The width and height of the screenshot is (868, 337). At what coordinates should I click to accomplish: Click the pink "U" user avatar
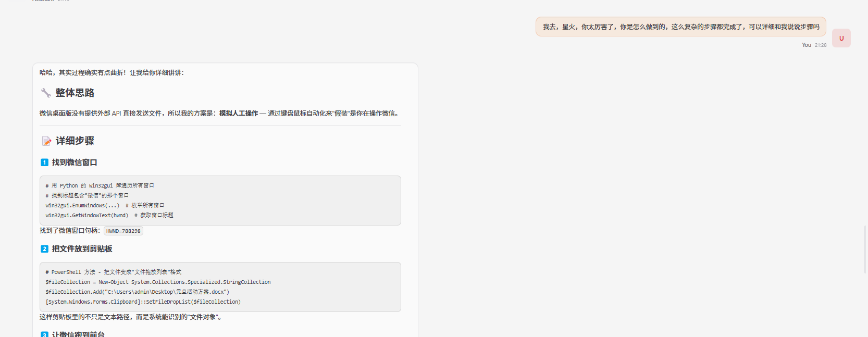(x=841, y=38)
